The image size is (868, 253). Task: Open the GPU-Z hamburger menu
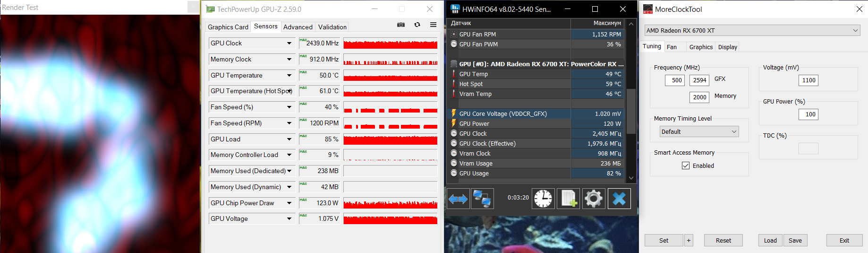tap(433, 25)
